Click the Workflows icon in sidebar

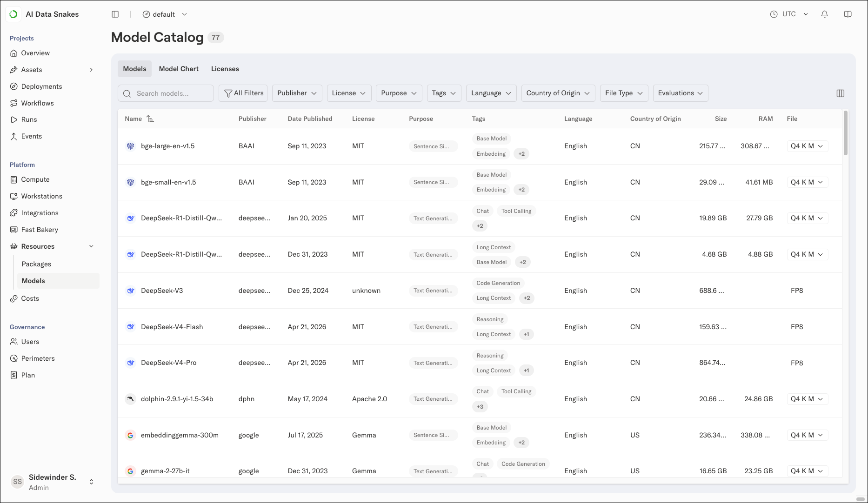[x=14, y=103]
